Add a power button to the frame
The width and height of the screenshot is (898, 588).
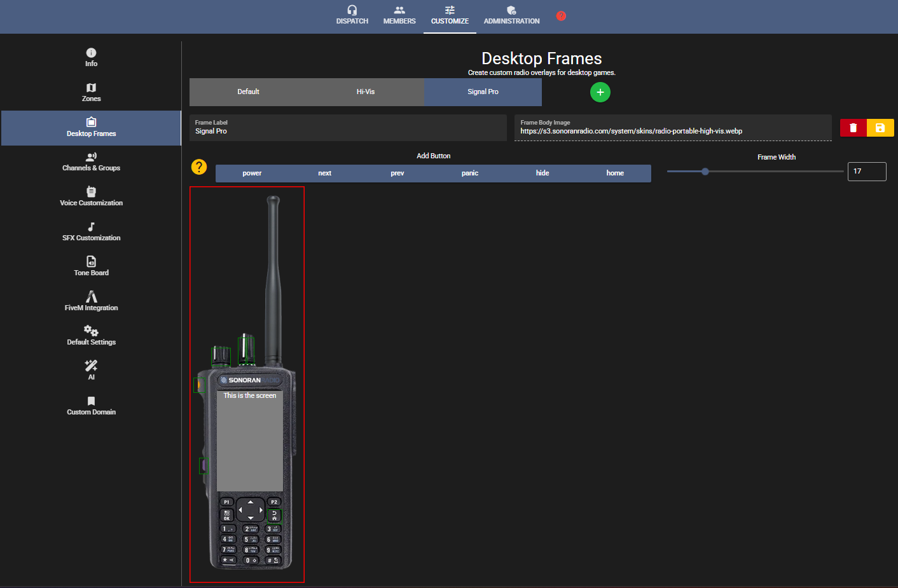tap(252, 174)
